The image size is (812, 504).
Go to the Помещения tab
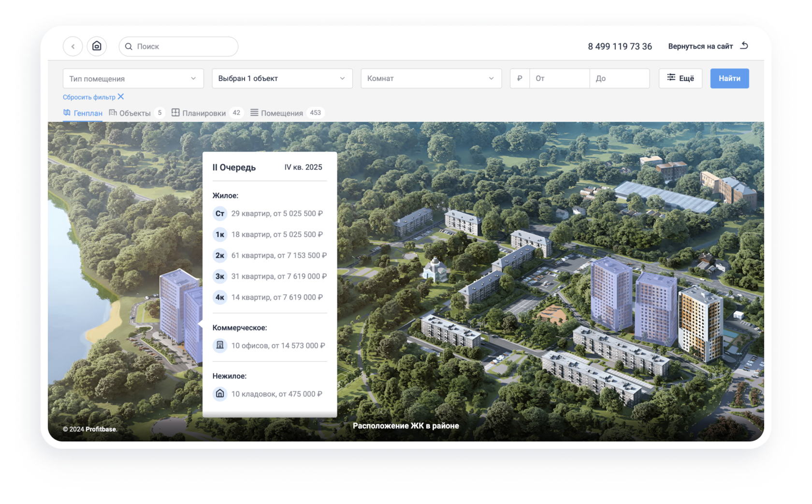[x=287, y=113]
